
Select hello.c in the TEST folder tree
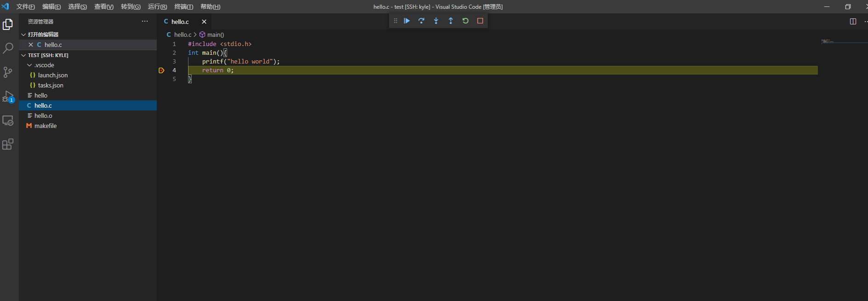pos(88,106)
